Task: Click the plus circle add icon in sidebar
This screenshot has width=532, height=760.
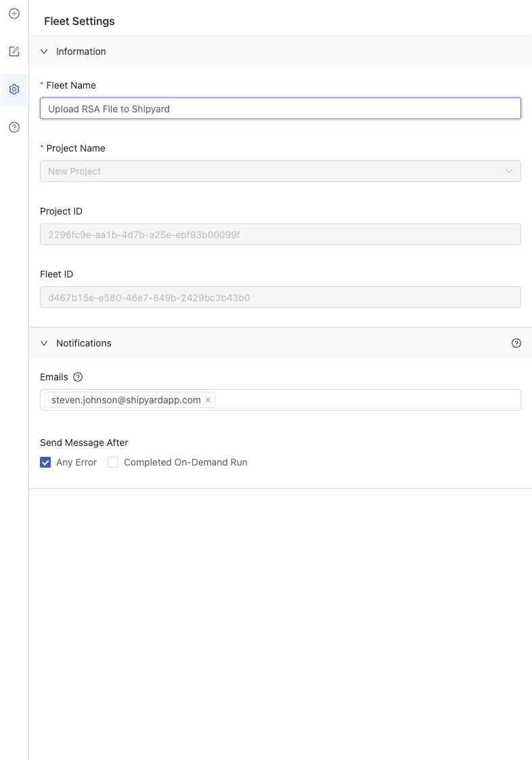Action: (14, 14)
